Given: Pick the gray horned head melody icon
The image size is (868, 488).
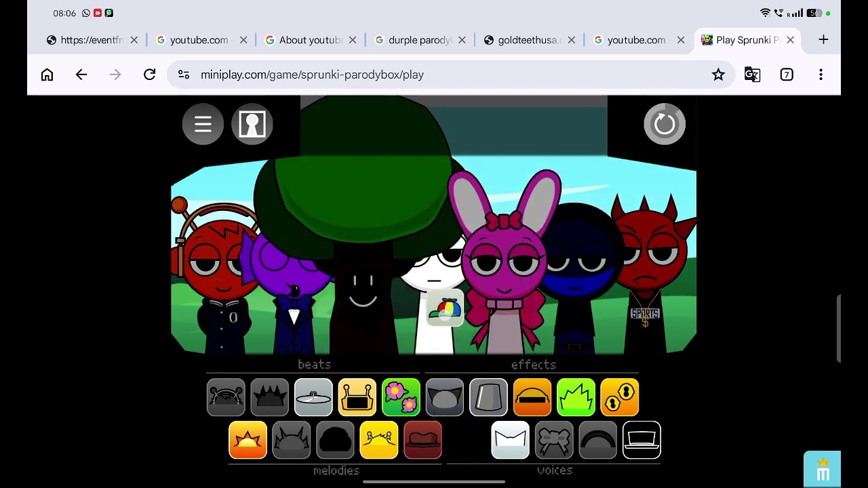Looking at the screenshot, I should click(x=292, y=440).
